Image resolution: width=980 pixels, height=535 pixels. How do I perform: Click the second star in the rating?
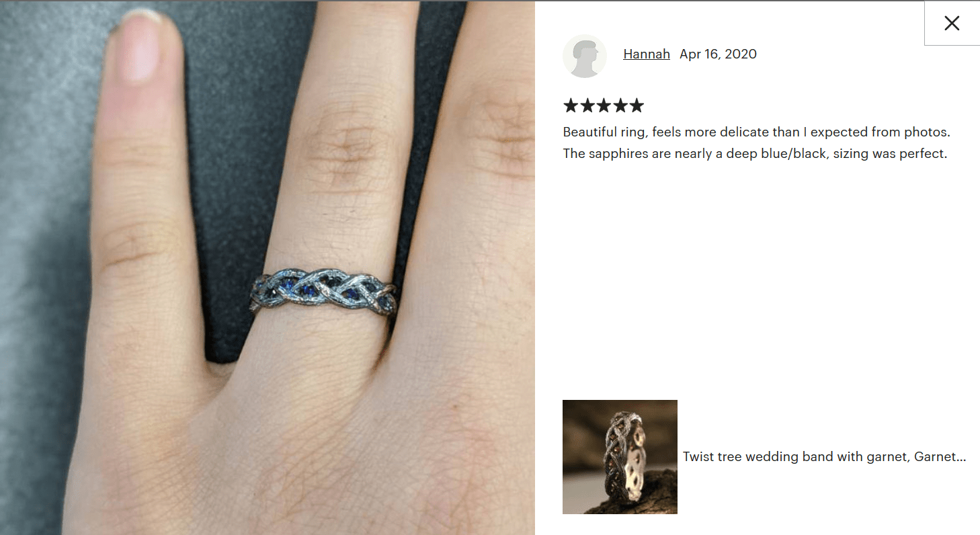(587, 106)
